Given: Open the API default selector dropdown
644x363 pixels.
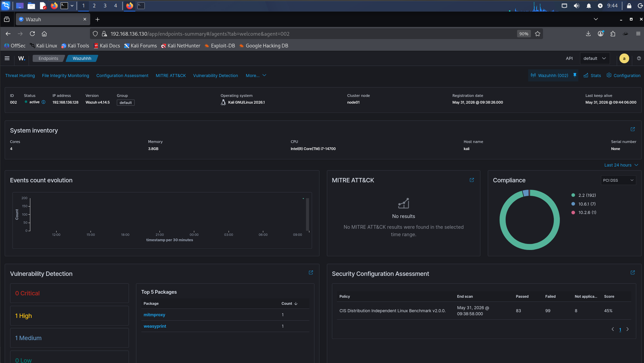Looking at the screenshot, I should [595, 58].
